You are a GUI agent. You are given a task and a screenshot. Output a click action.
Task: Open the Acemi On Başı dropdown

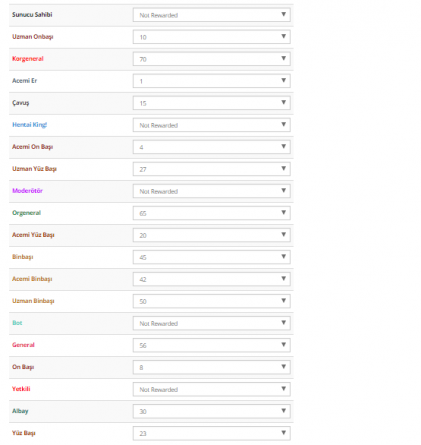[x=211, y=147]
